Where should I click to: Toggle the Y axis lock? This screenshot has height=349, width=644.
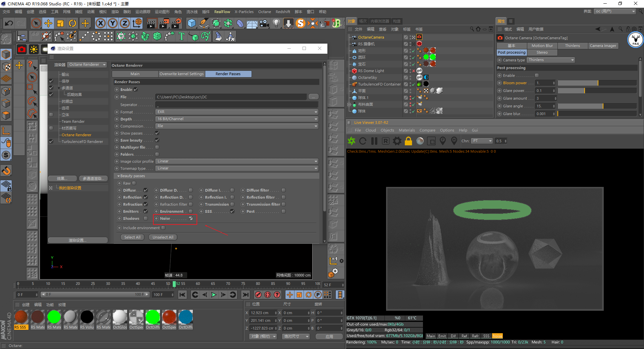pos(113,23)
